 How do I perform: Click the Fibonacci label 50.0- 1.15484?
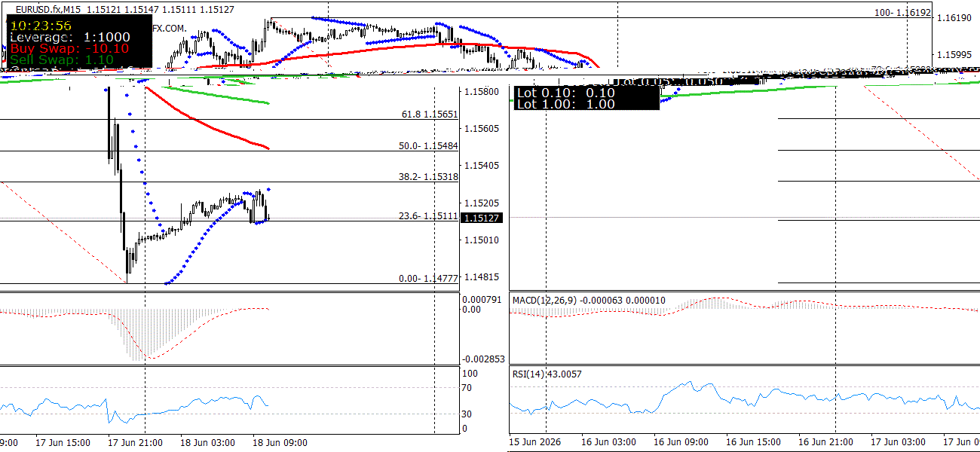click(428, 145)
